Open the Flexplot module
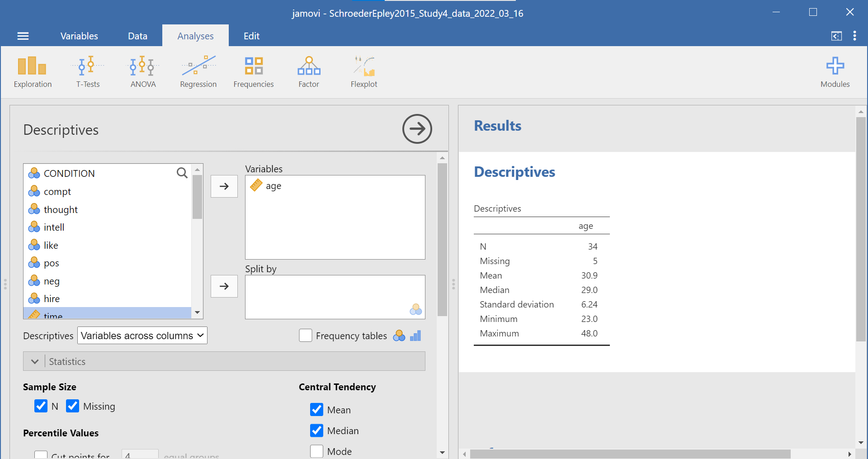 point(363,71)
